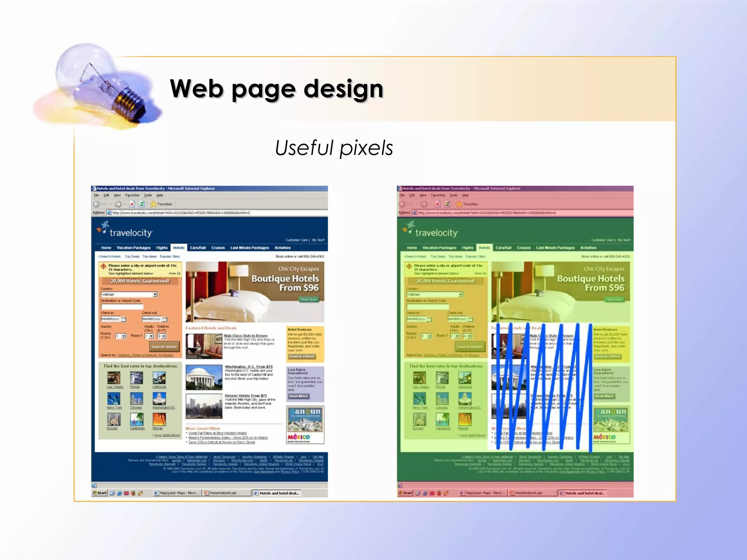Image resolution: width=747 pixels, height=560 pixels.
Task: Click the Florida thumbnail in the original screenshot
Action: pos(136,378)
